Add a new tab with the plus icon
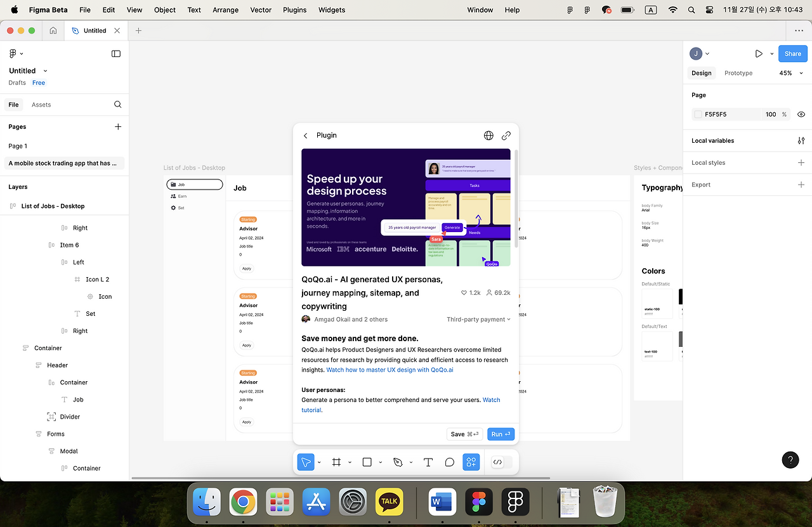 (x=138, y=30)
